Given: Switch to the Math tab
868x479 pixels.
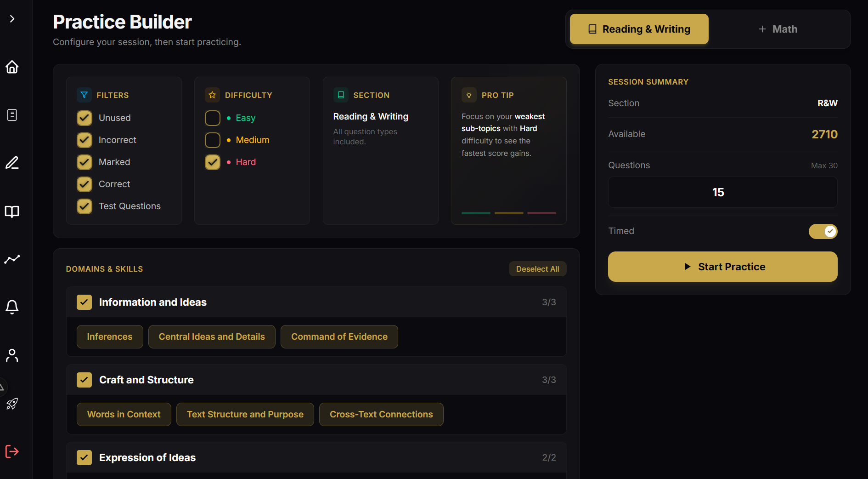Looking at the screenshot, I should (778, 29).
